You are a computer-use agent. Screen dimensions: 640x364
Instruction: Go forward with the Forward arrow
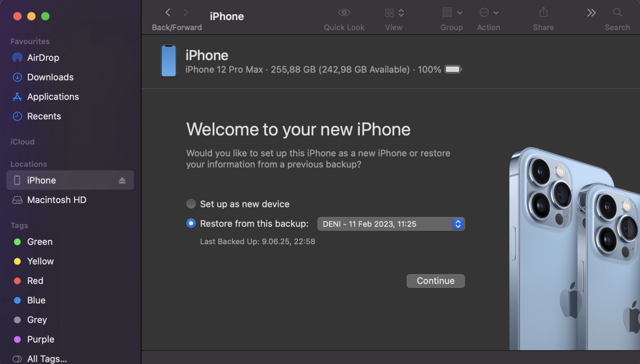(x=186, y=12)
